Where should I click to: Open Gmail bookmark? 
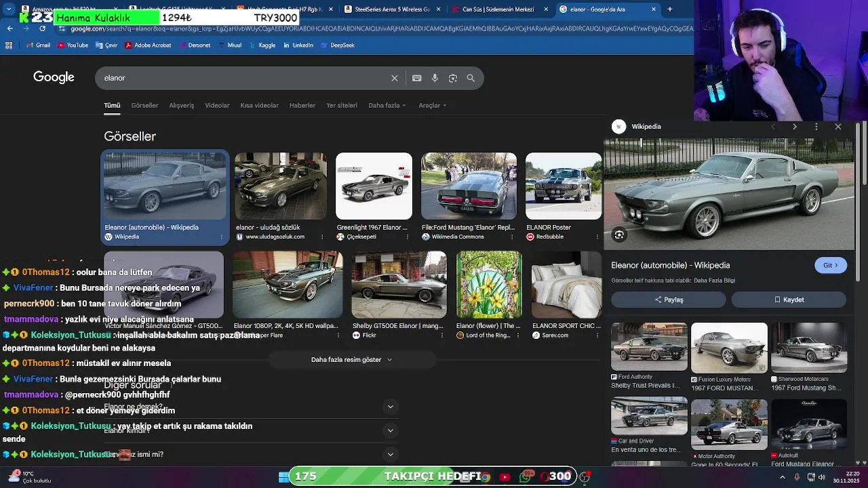point(39,45)
